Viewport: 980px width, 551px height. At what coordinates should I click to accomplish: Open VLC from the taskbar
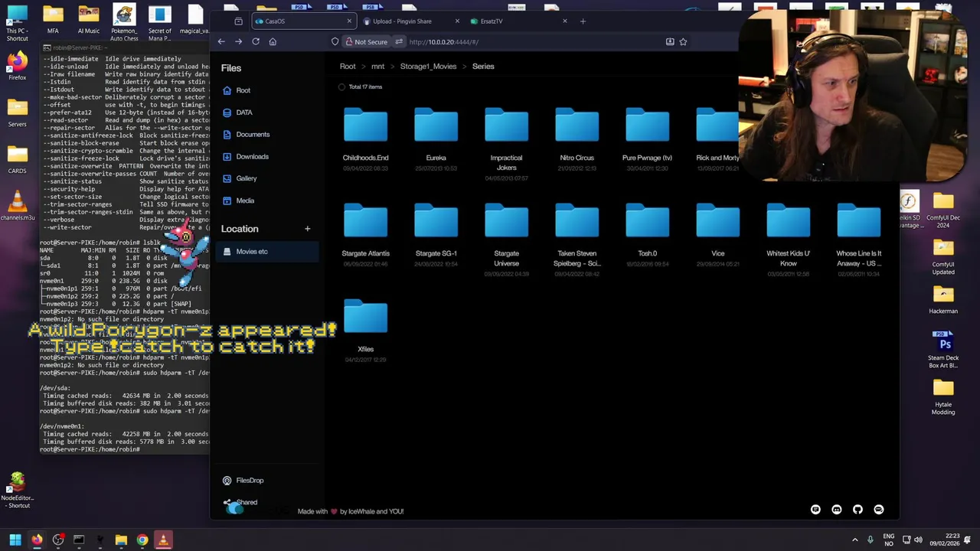click(163, 540)
